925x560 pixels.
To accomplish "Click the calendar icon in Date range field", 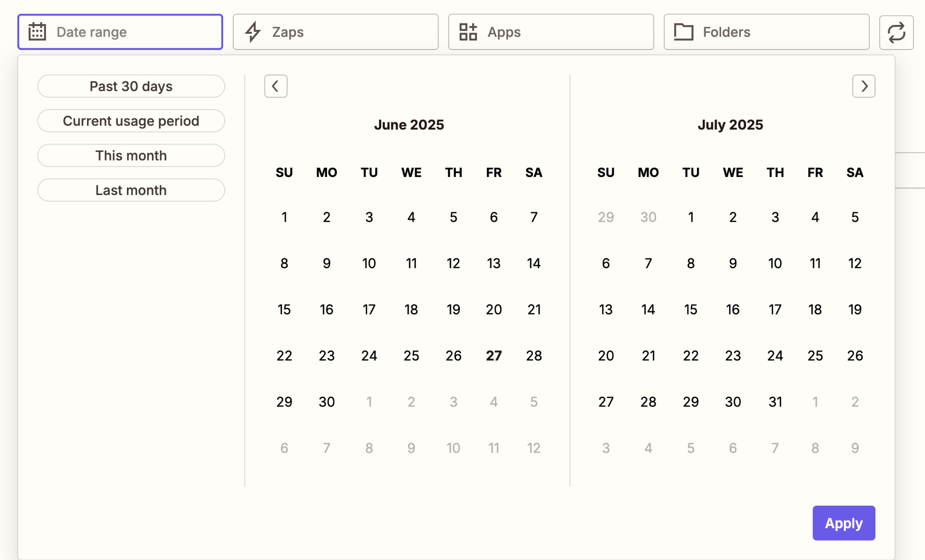I will pyautogui.click(x=37, y=32).
